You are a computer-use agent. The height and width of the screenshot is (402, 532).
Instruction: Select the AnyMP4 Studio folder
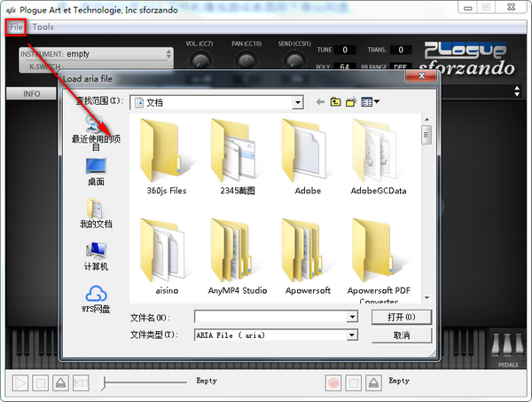(238, 256)
